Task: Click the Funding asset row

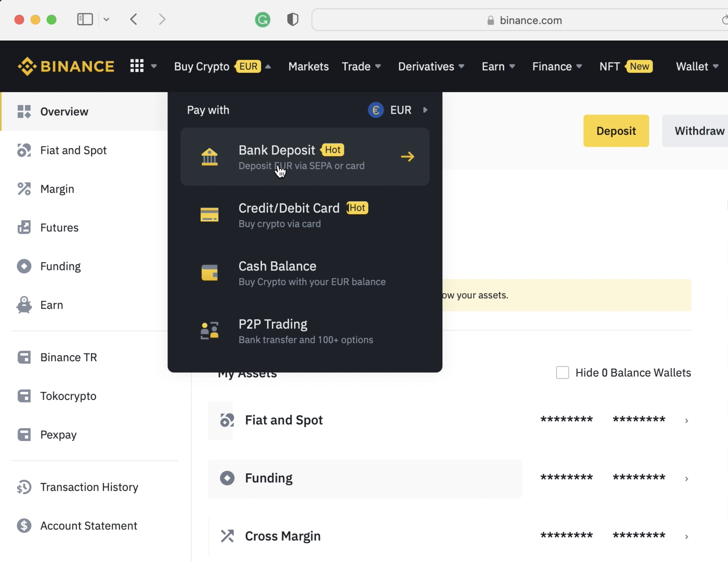Action: point(449,479)
